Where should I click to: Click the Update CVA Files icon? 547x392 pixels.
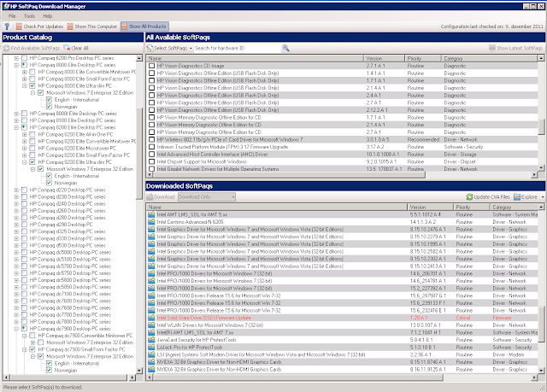pyautogui.click(x=469, y=197)
